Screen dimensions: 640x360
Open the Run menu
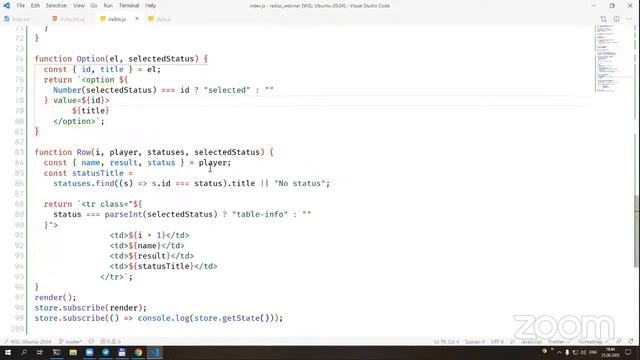[x=108, y=6]
